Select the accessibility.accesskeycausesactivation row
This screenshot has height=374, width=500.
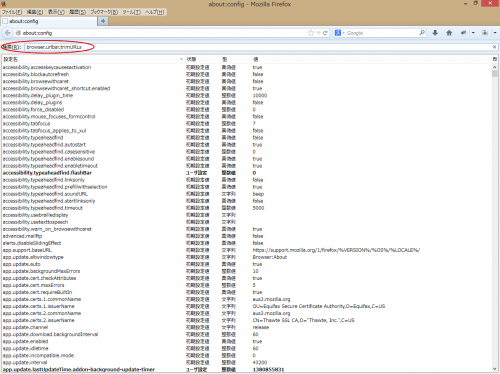point(247,67)
